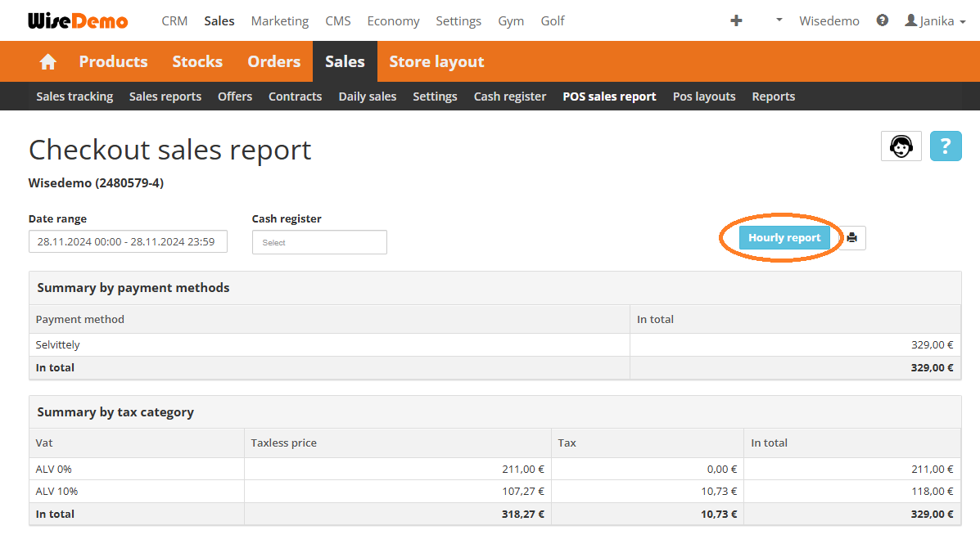Click the ALV 0% row label
The height and width of the screenshot is (535, 980).
tap(54, 469)
